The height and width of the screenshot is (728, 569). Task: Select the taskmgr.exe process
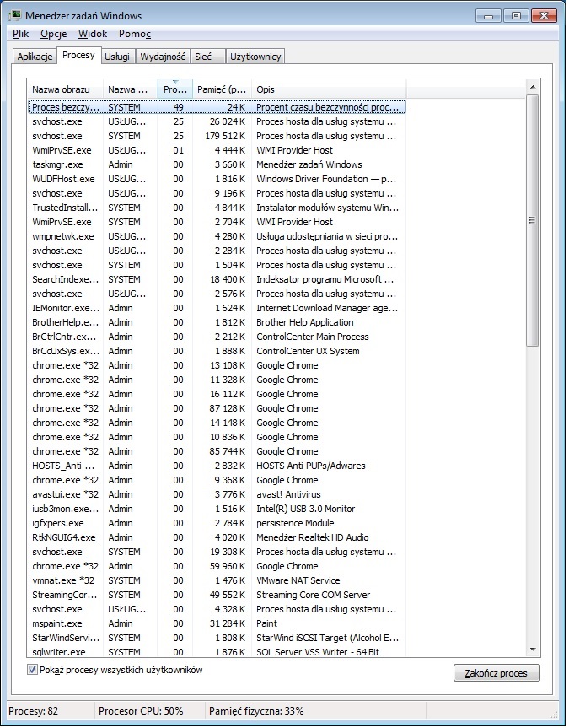(217, 164)
